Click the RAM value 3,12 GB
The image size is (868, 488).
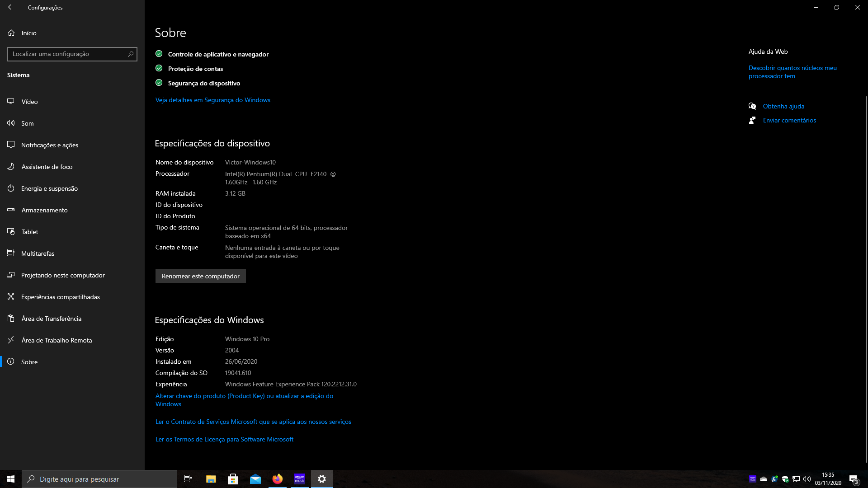(235, 193)
